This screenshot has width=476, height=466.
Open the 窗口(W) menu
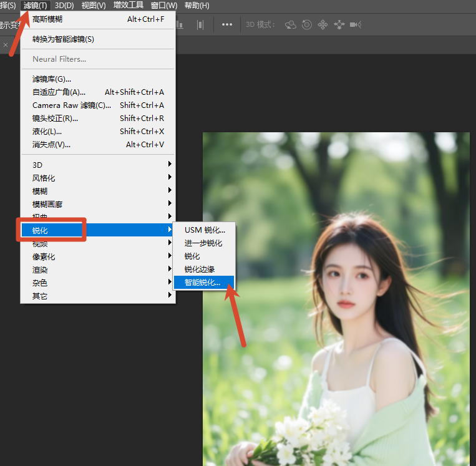coord(164,6)
